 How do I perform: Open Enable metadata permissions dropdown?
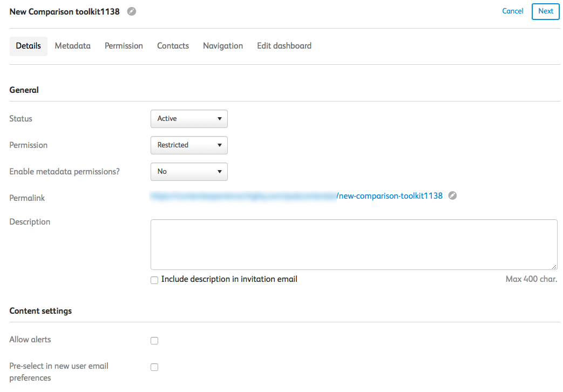[x=189, y=172]
